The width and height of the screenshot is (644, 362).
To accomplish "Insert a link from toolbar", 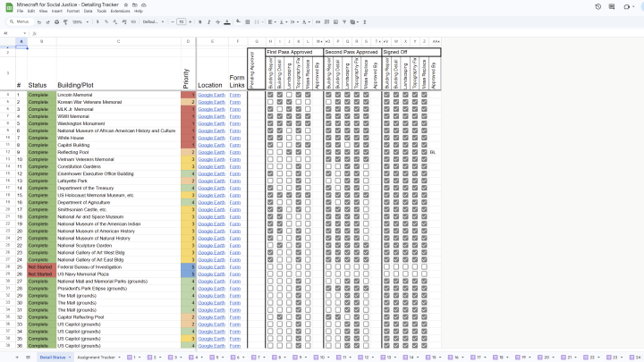I will [x=318, y=21].
